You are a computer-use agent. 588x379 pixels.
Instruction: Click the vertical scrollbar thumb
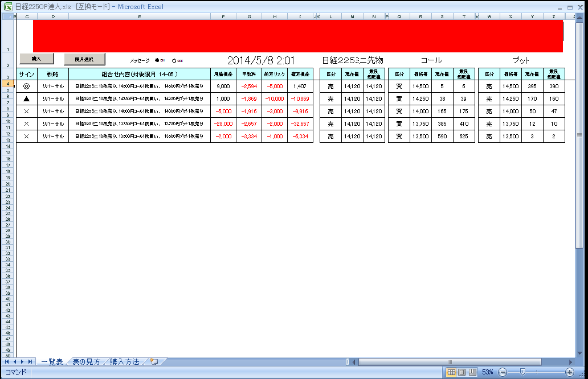click(579, 135)
